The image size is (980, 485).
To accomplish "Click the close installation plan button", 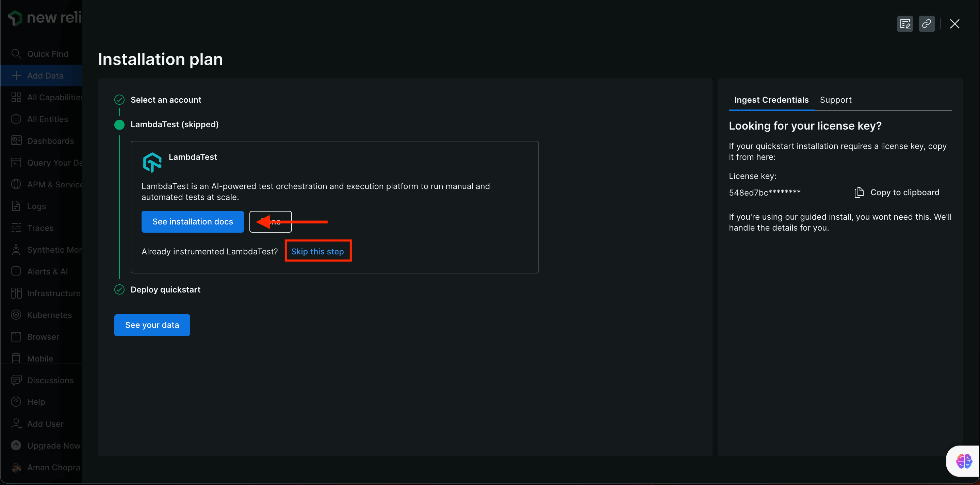I will point(954,23).
